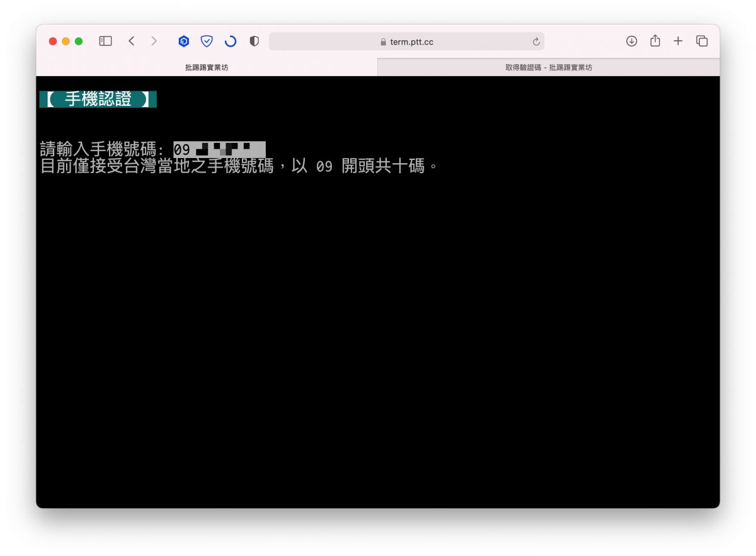Show the Downloads list
This screenshot has width=756, height=556.
coord(631,41)
